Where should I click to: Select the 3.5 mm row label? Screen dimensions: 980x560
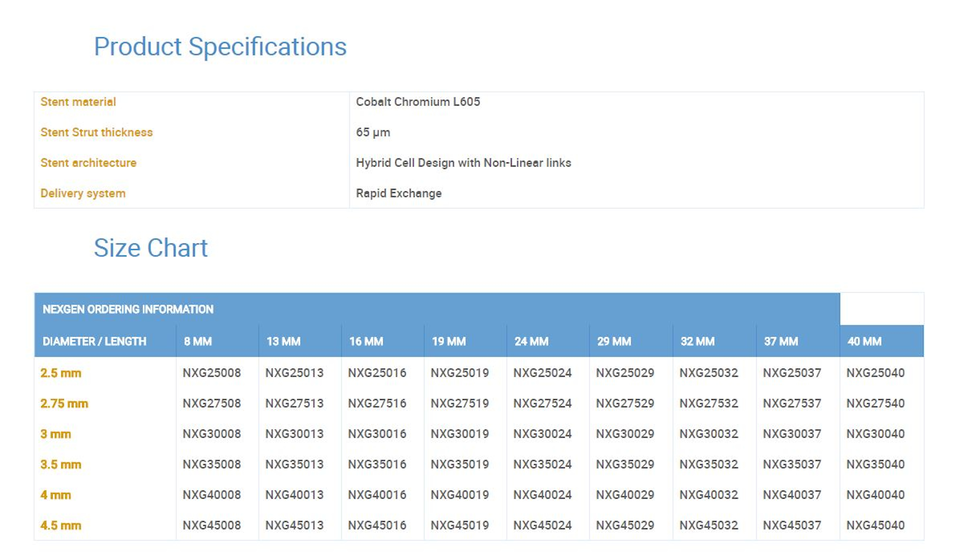coord(61,465)
